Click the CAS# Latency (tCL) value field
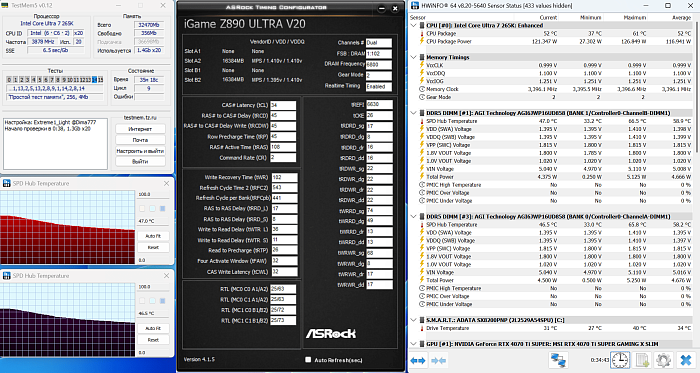The height and width of the screenshot is (373, 700). pos(283,105)
